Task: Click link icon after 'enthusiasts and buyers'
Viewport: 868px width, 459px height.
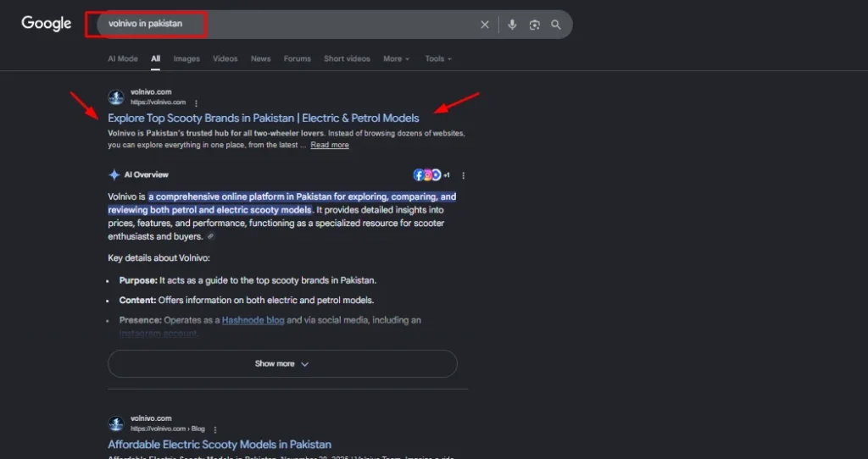Action: point(210,236)
